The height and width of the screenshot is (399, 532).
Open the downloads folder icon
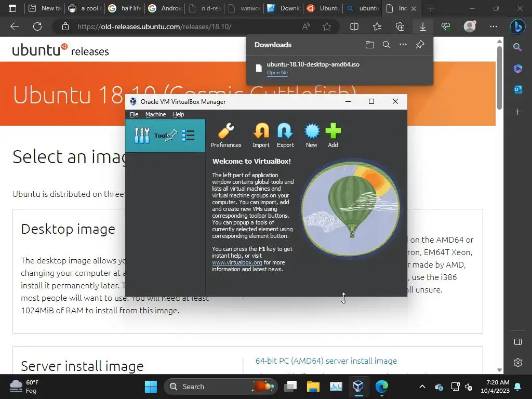[370, 45]
